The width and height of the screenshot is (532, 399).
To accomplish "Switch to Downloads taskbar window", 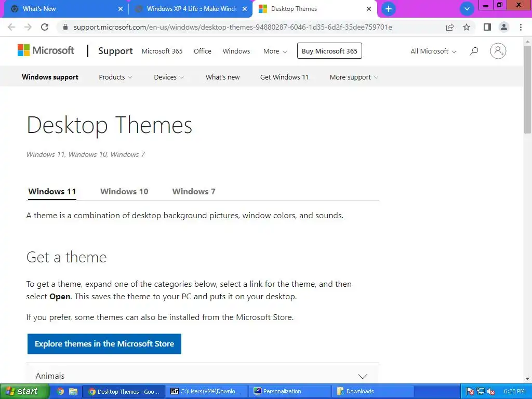I will point(373,392).
